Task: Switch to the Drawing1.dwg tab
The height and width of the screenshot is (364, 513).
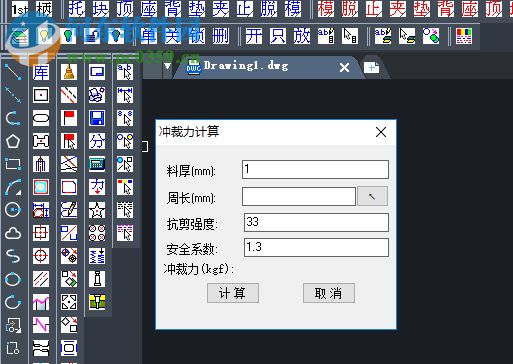Action: click(x=246, y=66)
